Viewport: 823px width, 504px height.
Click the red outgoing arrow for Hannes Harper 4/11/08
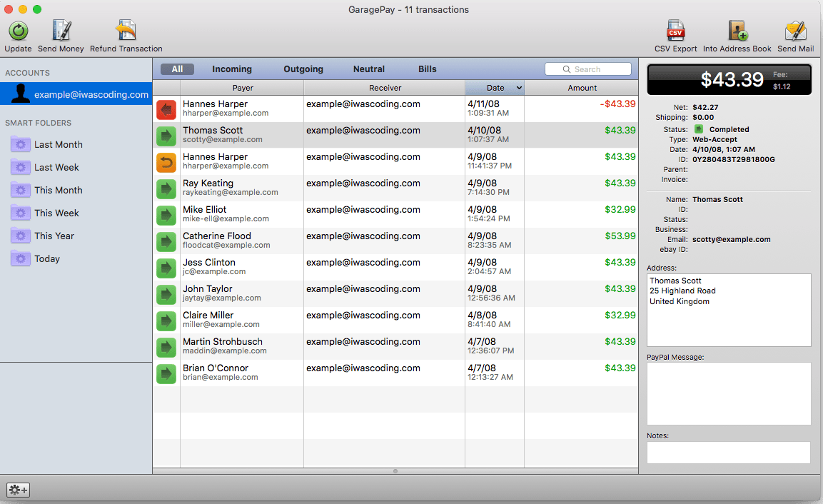click(166, 110)
